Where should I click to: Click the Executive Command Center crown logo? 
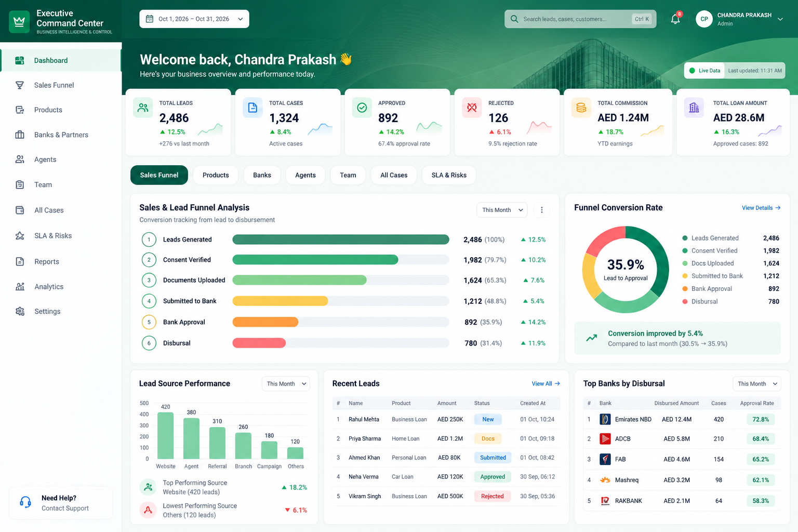[x=19, y=21]
